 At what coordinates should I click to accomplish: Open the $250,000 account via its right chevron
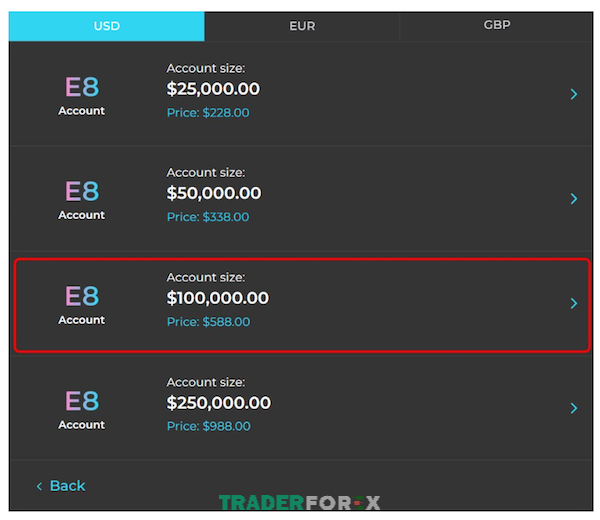(574, 408)
